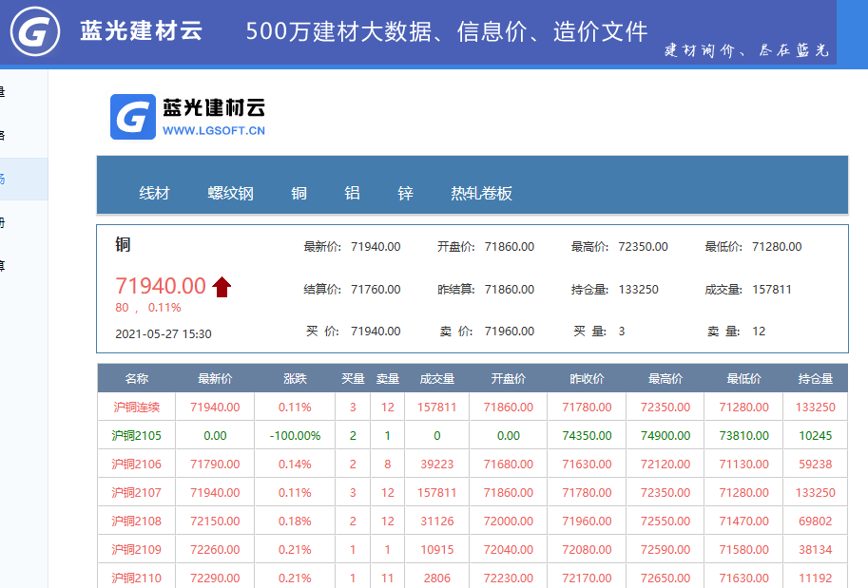Click the 成交量 value 157811 in summary

click(772, 290)
